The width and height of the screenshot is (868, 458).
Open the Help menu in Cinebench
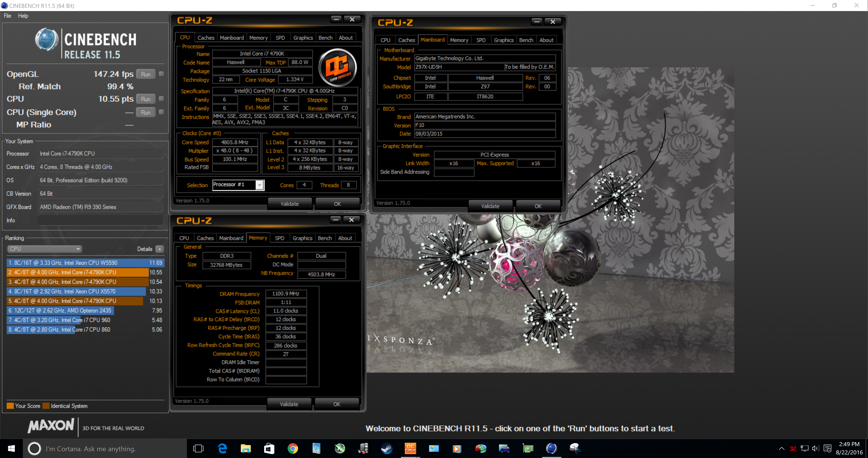[x=23, y=16]
